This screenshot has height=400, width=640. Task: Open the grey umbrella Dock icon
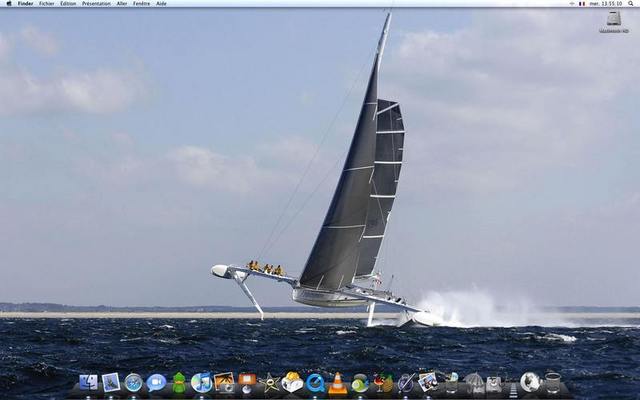[473, 382]
